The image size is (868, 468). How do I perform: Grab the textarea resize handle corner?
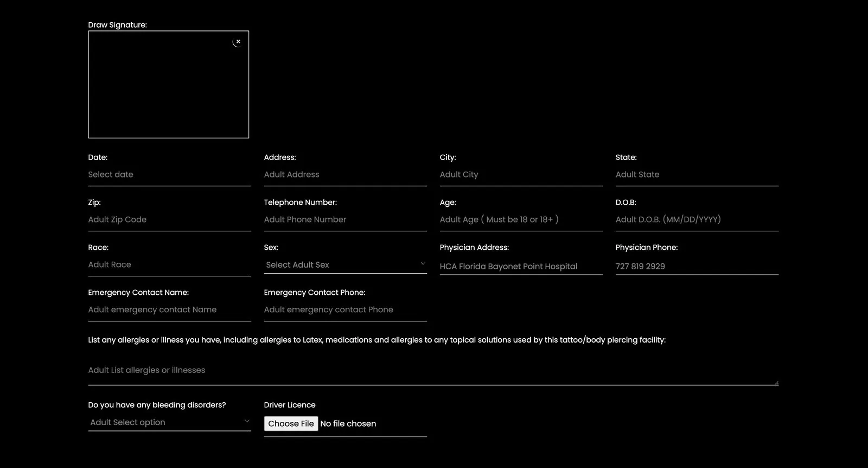click(x=776, y=383)
